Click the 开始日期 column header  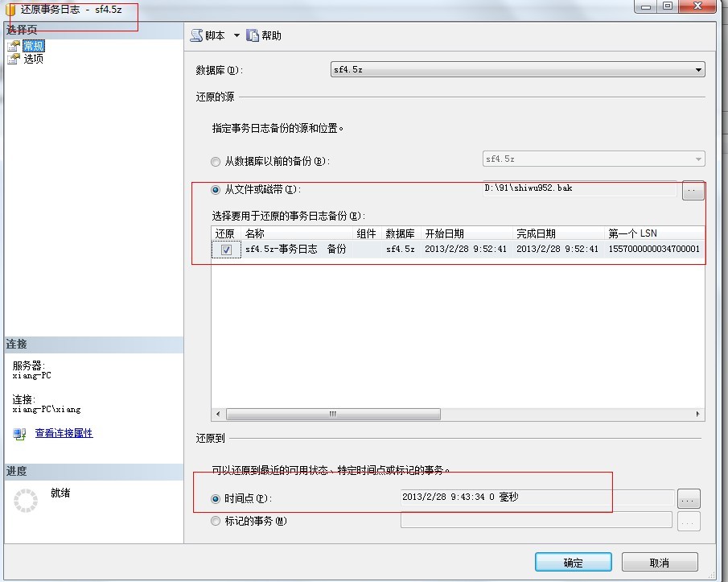pos(467,233)
